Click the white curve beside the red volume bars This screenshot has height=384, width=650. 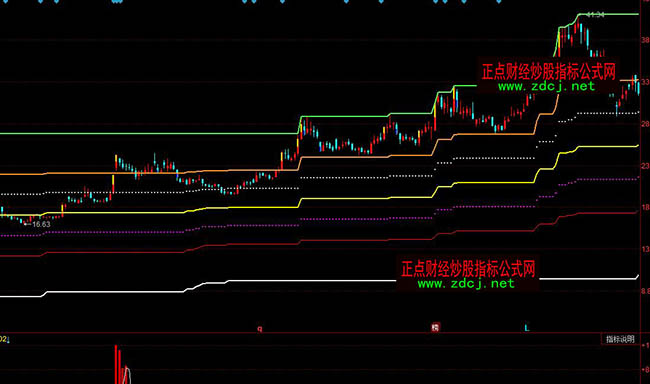click(x=128, y=375)
